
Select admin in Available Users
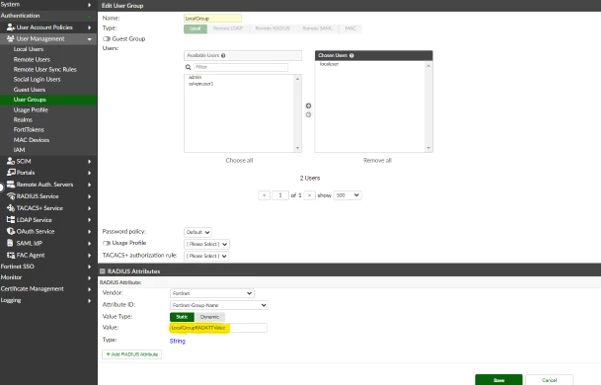(x=195, y=77)
